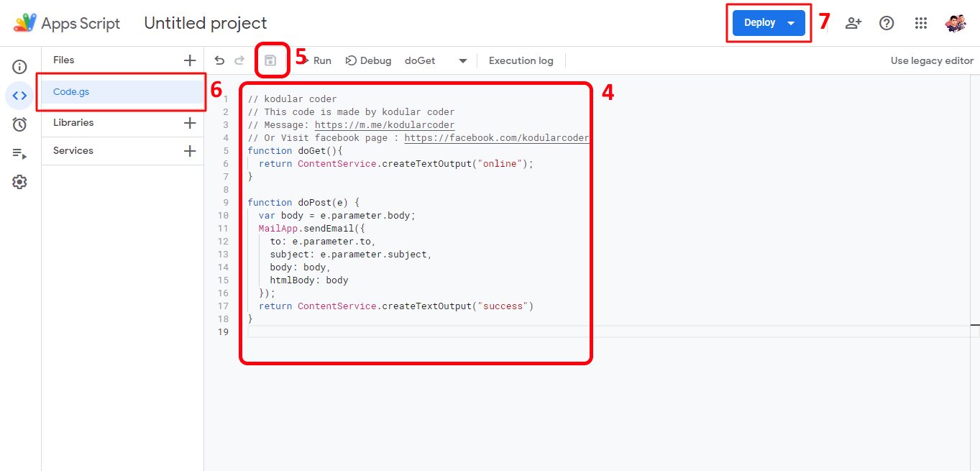This screenshot has height=471, width=980.
Task: Open the Triggers alarm clock icon
Action: [x=19, y=124]
